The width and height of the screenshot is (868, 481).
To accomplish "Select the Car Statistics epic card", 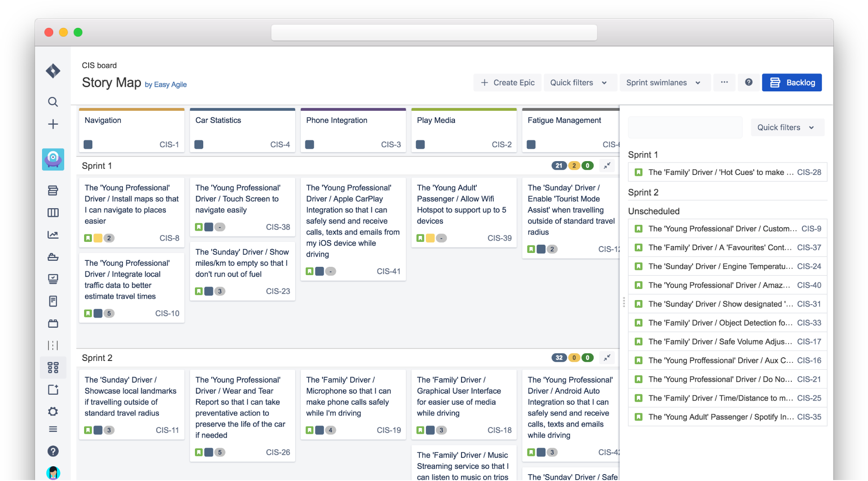I will [x=243, y=131].
